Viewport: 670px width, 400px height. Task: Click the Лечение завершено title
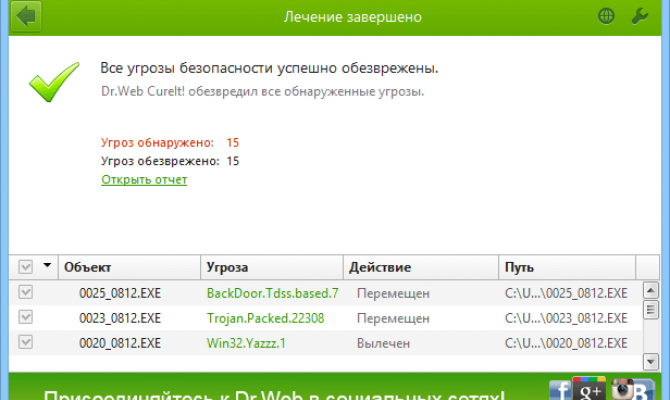[353, 17]
